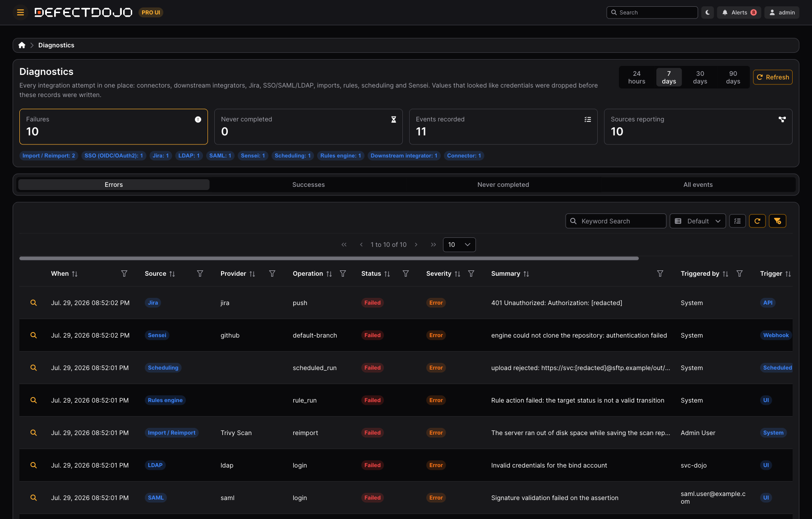Open filter for the Provider column
The image size is (812, 519).
coord(272,273)
